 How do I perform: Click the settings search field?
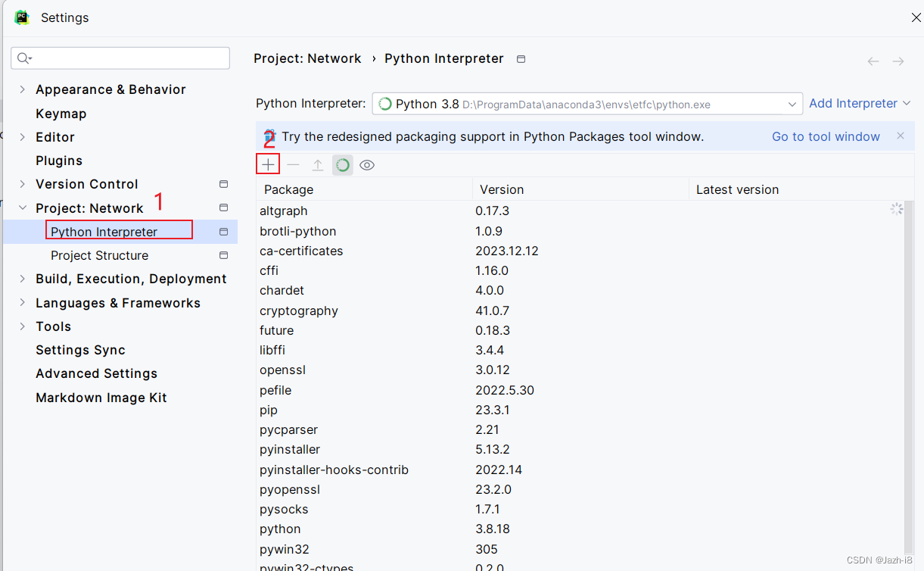pyautogui.click(x=120, y=58)
